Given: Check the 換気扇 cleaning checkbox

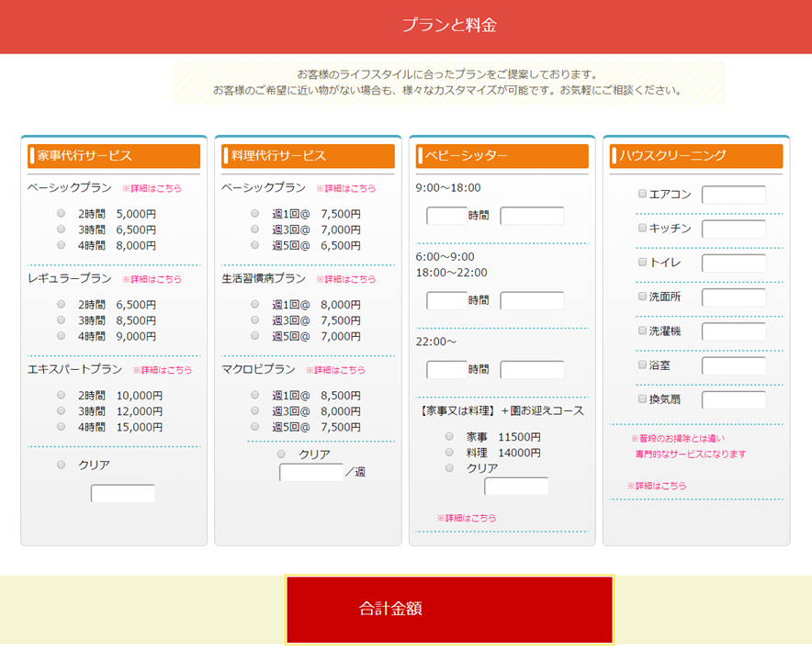Looking at the screenshot, I should [x=642, y=399].
